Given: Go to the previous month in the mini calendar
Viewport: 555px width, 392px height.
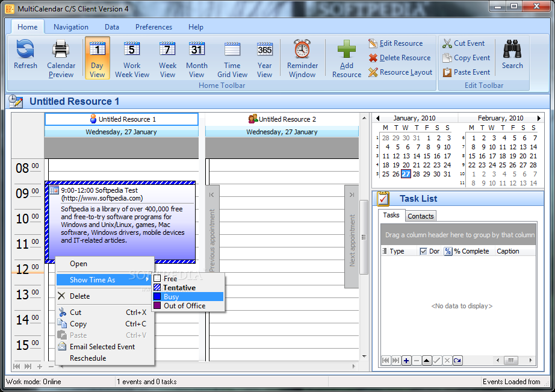Looking at the screenshot, I should [377, 118].
